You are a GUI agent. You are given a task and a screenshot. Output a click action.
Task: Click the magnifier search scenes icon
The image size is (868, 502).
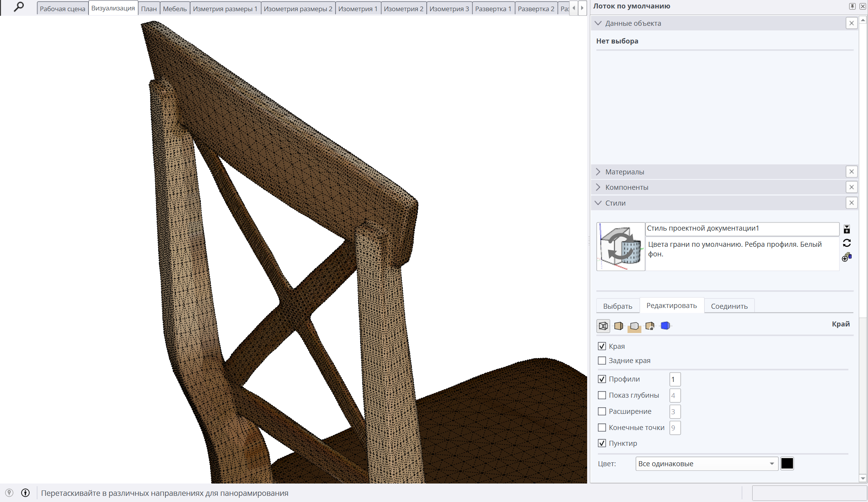point(18,7)
